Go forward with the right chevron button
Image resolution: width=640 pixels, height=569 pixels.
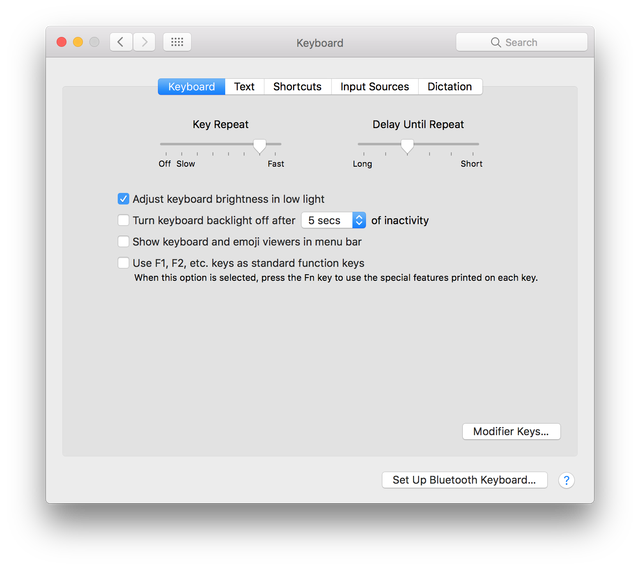pos(144,42)
